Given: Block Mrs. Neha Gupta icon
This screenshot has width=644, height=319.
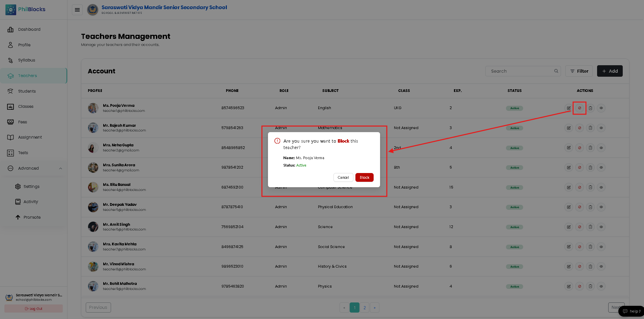Looking at the screenshot, I should pos(580,148).
